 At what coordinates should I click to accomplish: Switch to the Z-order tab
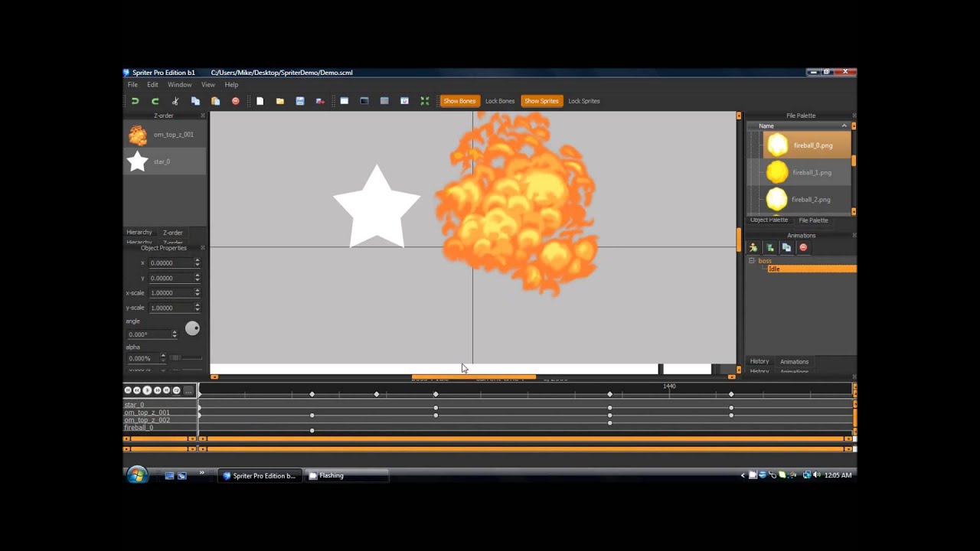point(173,233)
